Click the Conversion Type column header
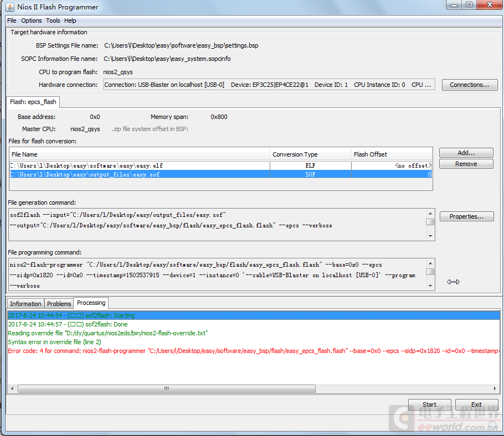 (x=311, y=154)
